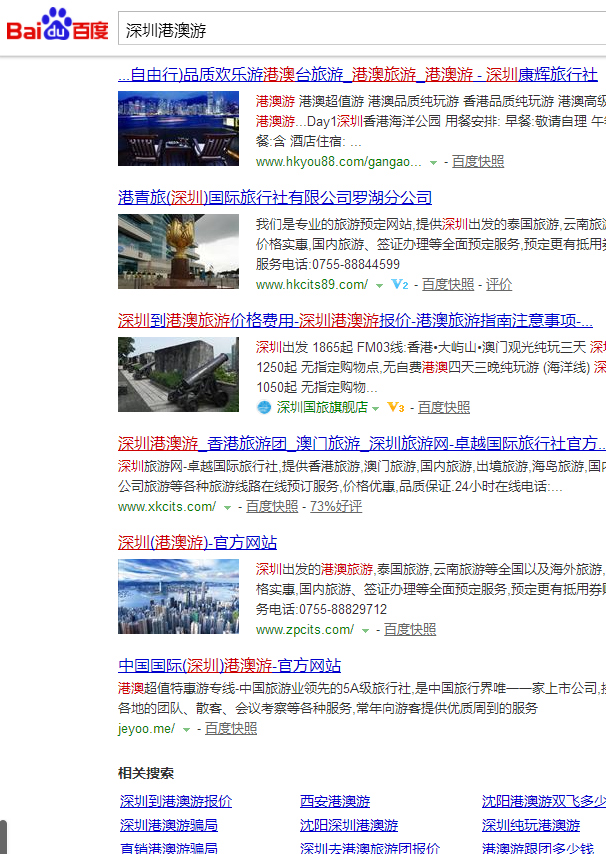Open 百度快照 for the www.hkcits89.com result
This screenshot has width=606, height=854.
448,284
